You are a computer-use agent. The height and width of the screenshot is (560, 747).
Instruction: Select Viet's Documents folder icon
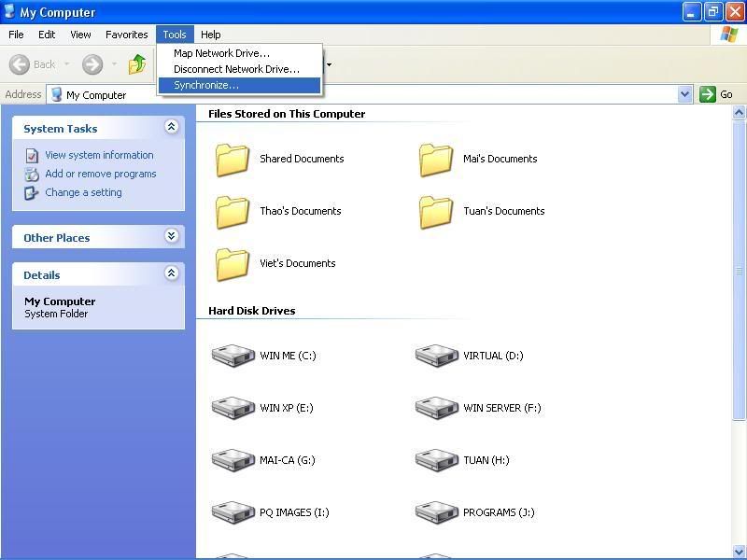233,265
